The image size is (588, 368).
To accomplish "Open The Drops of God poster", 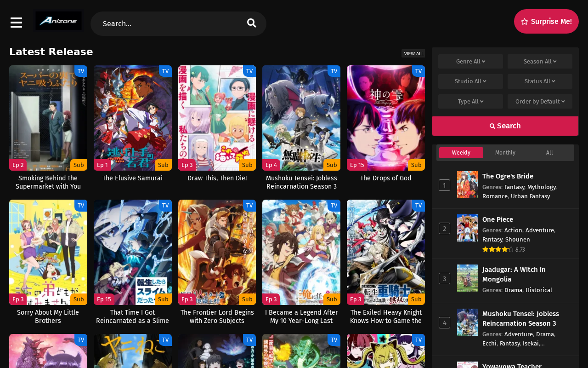I will [386, 118].
